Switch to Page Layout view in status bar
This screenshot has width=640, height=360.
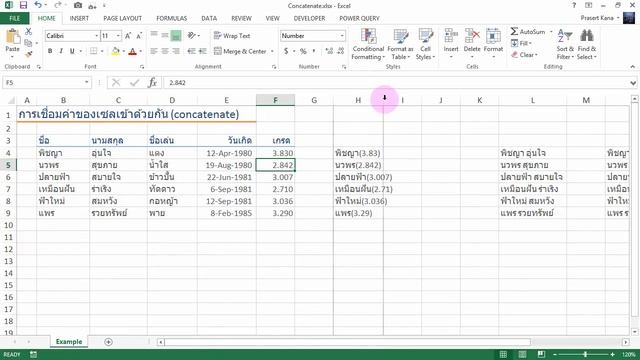coord(522,354)
